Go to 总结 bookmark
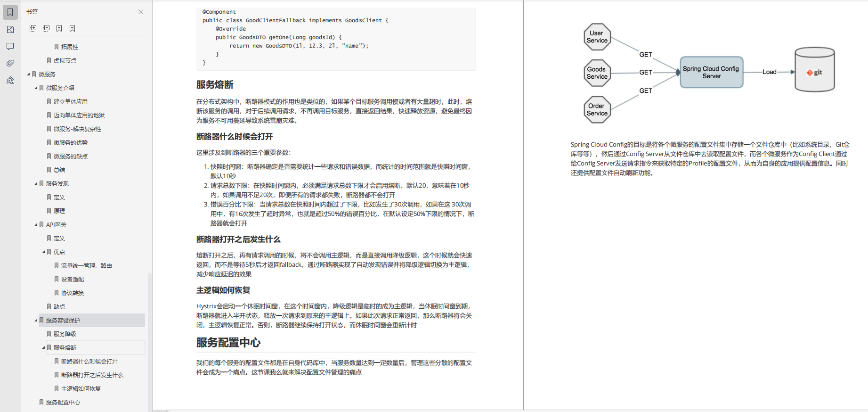This screenshot has width=868, height=412. pos(59,170)
